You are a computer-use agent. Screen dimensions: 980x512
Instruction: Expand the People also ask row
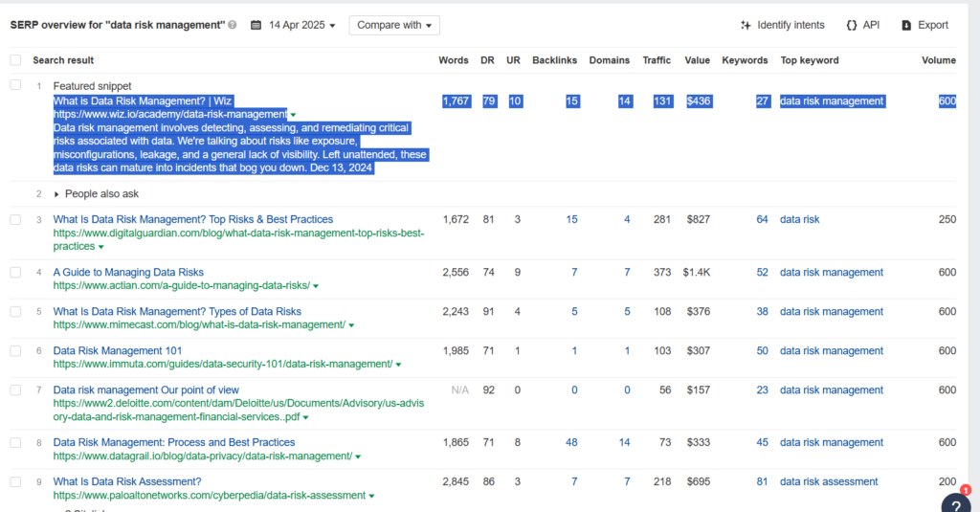(56, 194)
